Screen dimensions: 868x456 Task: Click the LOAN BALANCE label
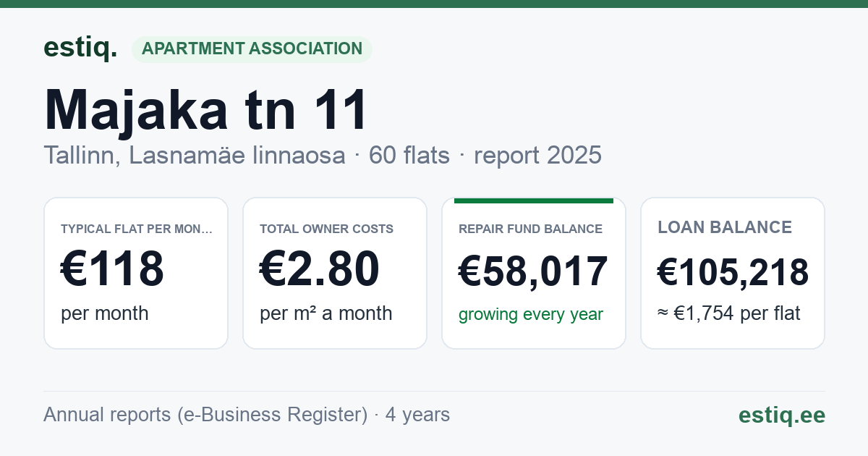pyautogui.click(x=725, y=227)
